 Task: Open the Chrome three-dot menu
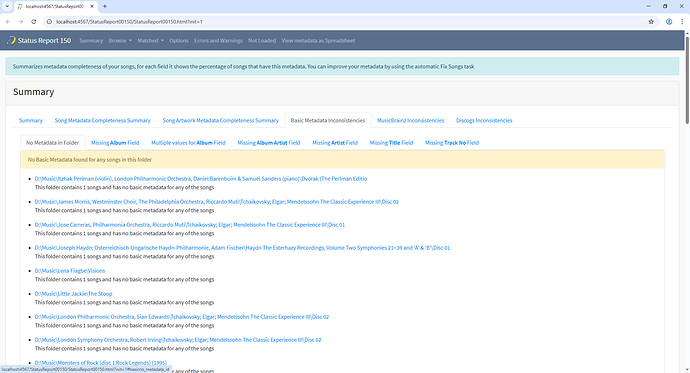point(682,22)
